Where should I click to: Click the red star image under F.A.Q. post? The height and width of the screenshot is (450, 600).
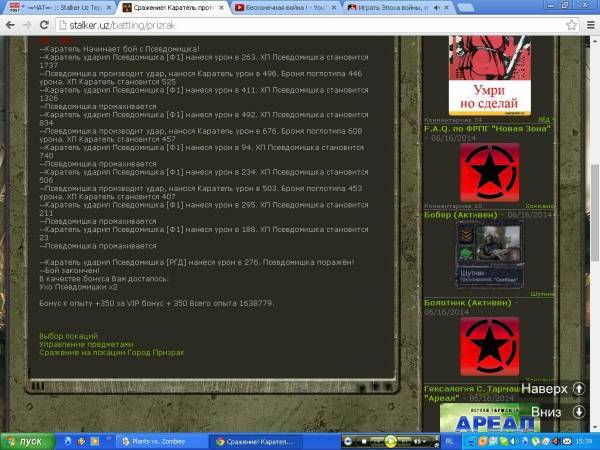488,172
